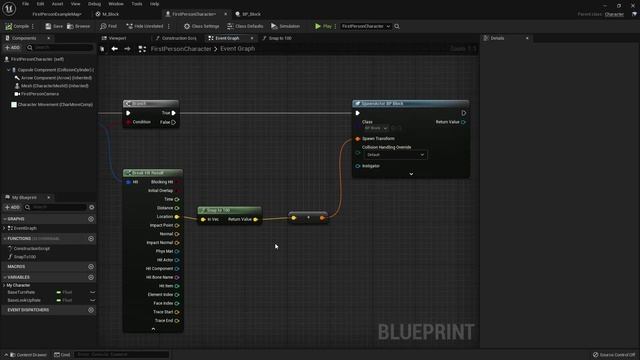Image resolution: width=640 pixels, height=360 pixels.
Task: Open Play mode options menu
Action: tap(336, 26)
